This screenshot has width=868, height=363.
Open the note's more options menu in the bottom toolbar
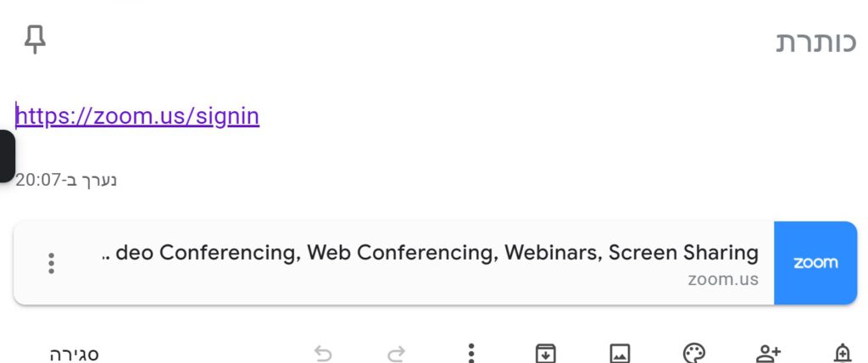(x=471, y=353)
